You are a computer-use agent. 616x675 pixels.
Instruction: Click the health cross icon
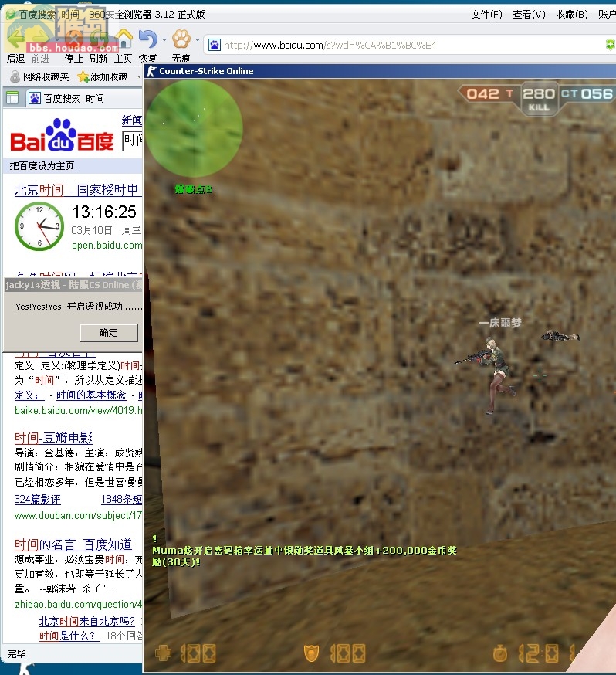point(163,653)
